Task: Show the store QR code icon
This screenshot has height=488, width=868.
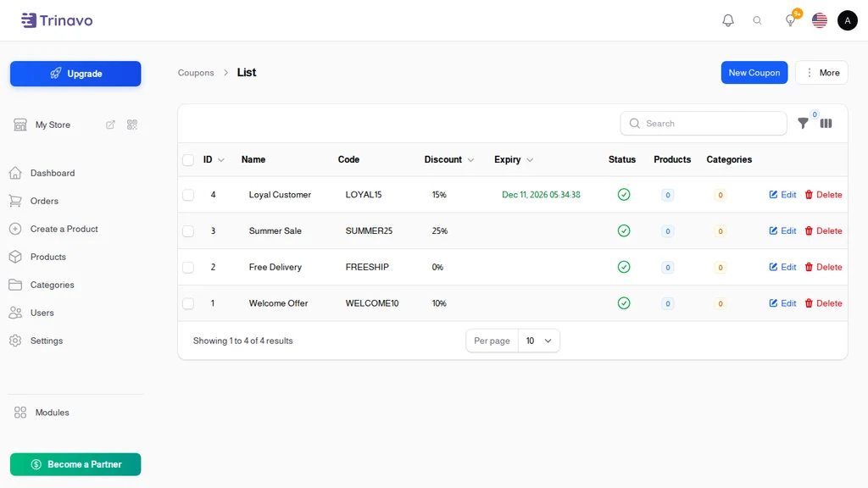Action: pos(131,125)
